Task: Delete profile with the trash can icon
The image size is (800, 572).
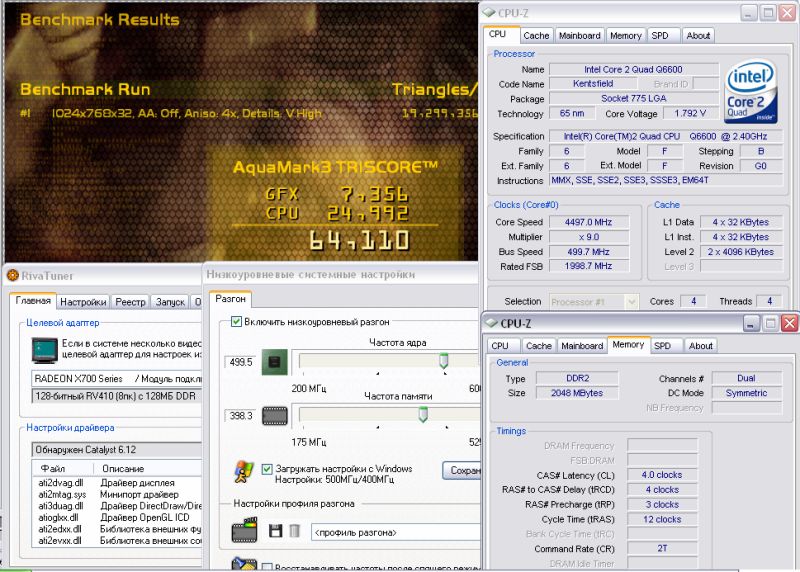Action: (294, 531)
